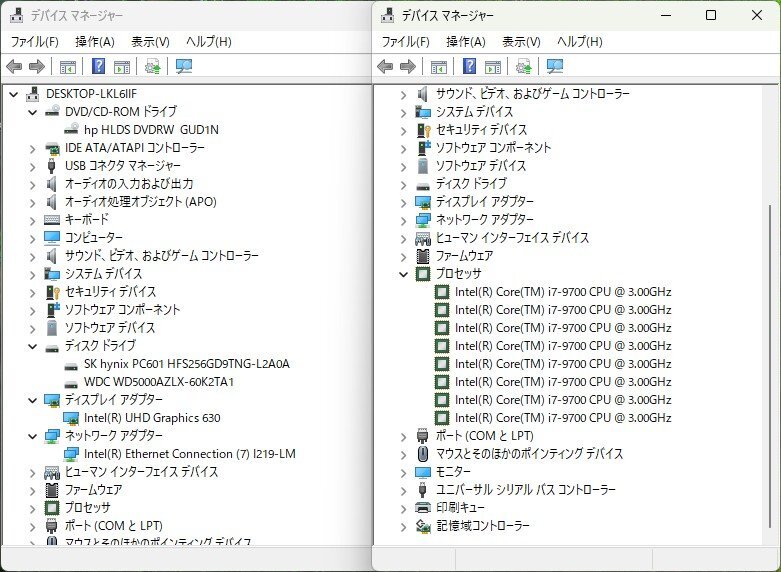This screenshot has height=572, width=781.
Task: Click the Help icon in left window toolbar
Action: click(99, 66)
